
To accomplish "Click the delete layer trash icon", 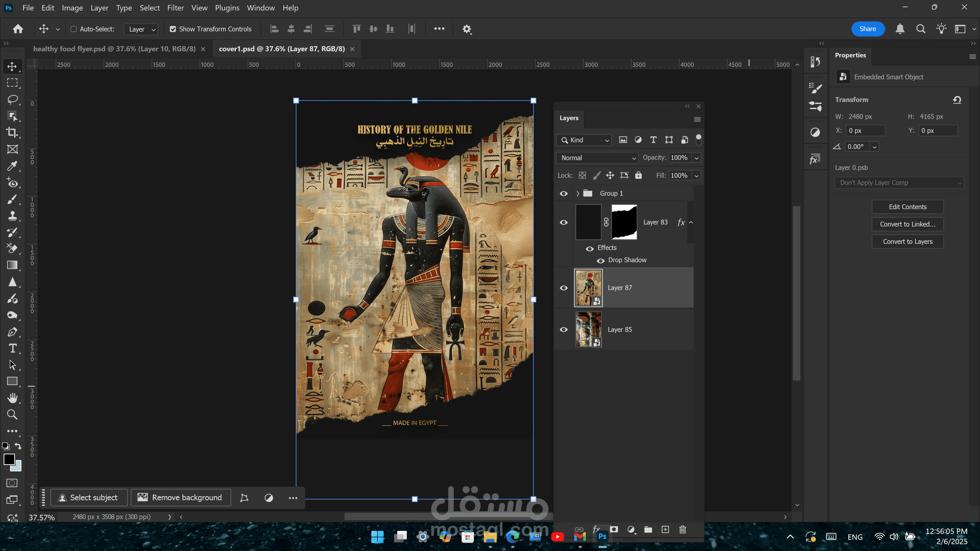I will [x=682, y=529].
